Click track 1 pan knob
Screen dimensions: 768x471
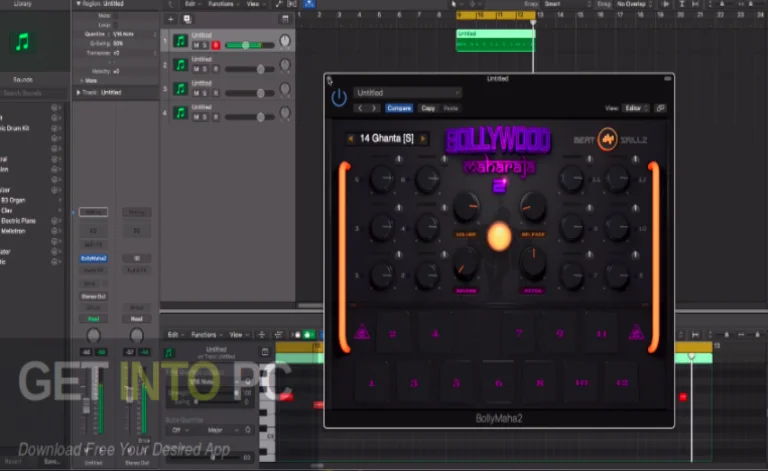pyautogui.click(x=285, y=41)
